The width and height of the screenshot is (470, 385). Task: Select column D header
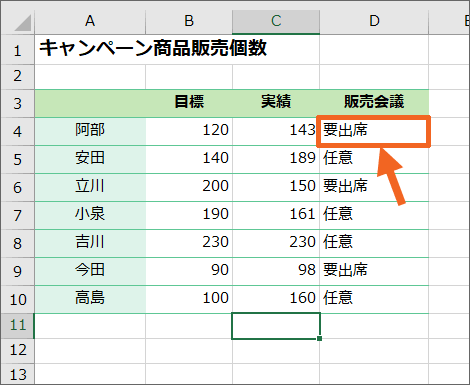click(374, 21)
